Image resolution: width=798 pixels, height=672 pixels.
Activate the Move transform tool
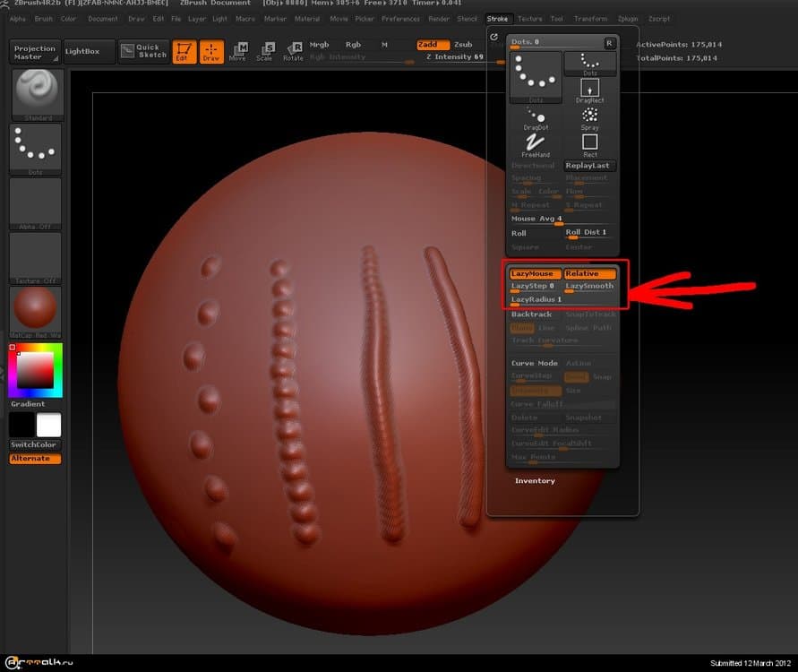[x=237, y=52]
